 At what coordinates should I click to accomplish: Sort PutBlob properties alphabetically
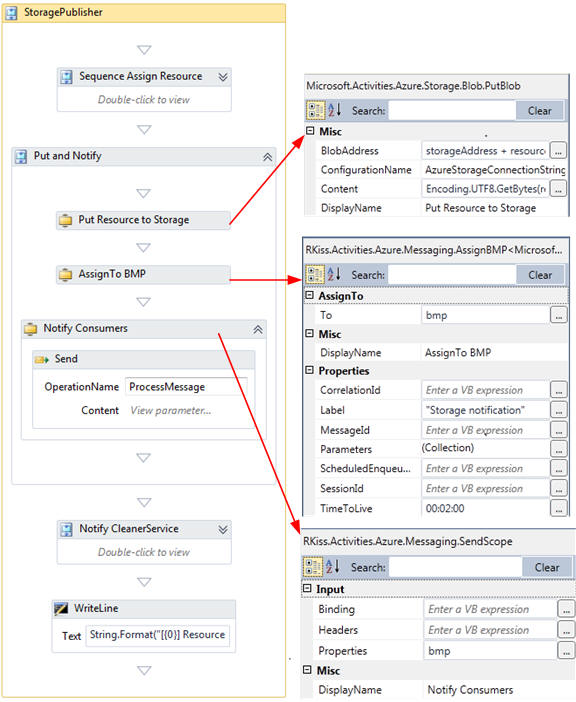pos(334,110)
